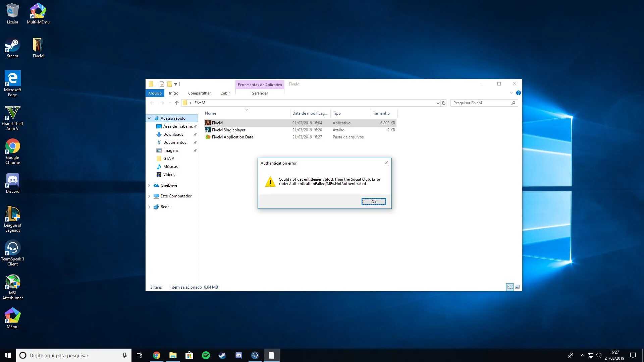Screen dimensions: 644x362
Task: Select Grand Theft Auto V desktop icon
Action: click(12, 118)
